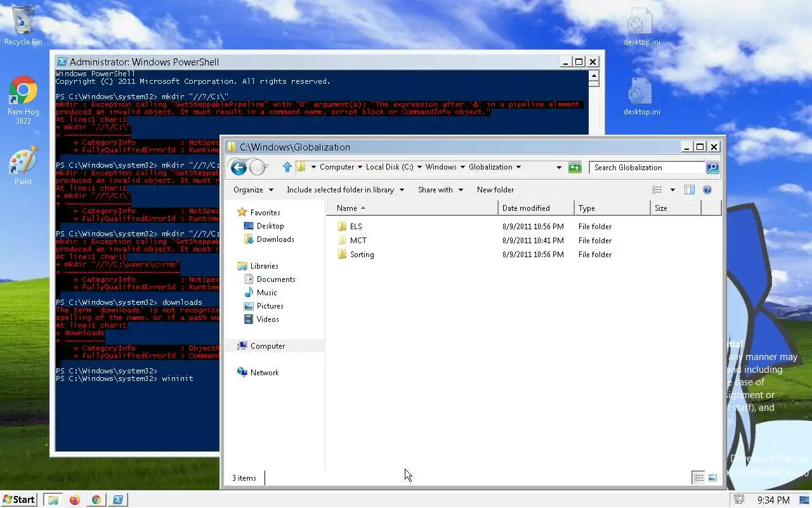Click the Explorer Forward arrow button
This screenshot has width=812, height=508.
[x=257, y=168]
